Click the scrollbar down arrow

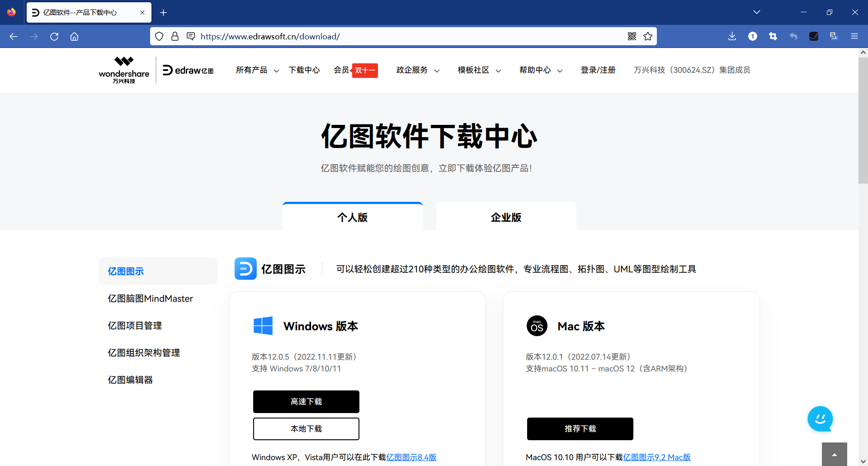click(x=863, y=461)
